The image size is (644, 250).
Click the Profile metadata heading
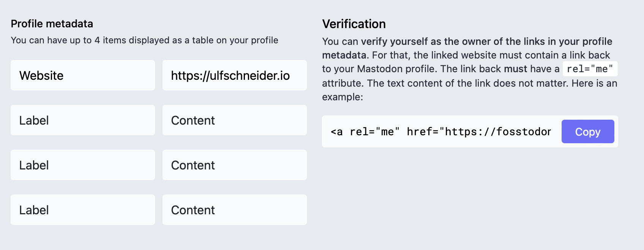pos(52,24)
